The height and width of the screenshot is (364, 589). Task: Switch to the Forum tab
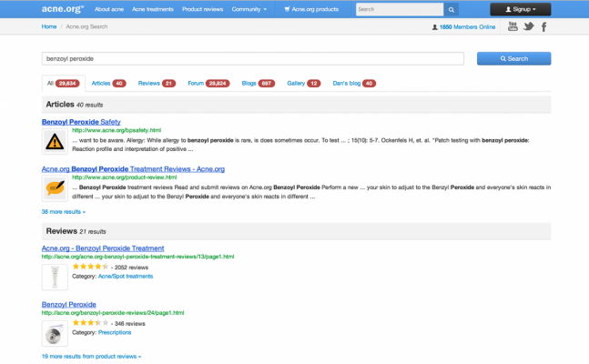(x=208, y=84)
